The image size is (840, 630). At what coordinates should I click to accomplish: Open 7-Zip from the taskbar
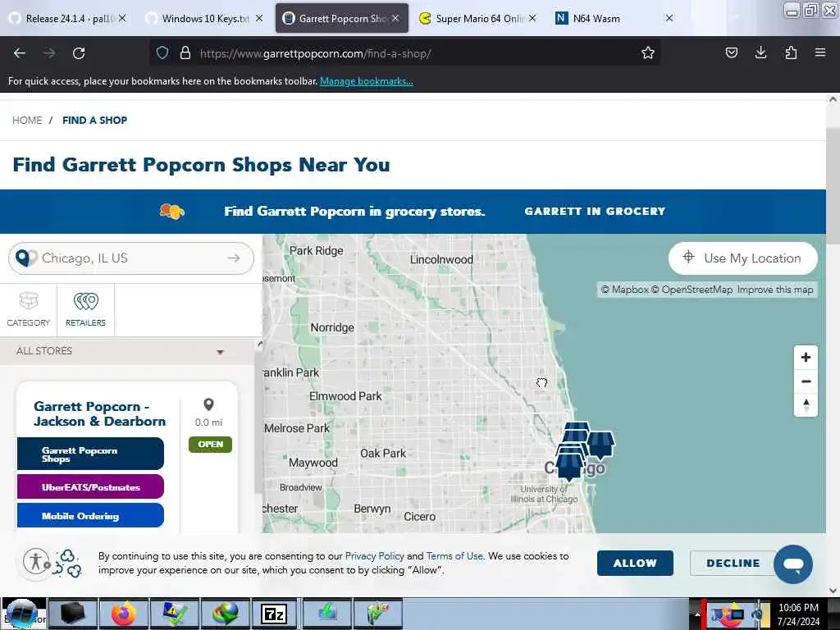274,614
